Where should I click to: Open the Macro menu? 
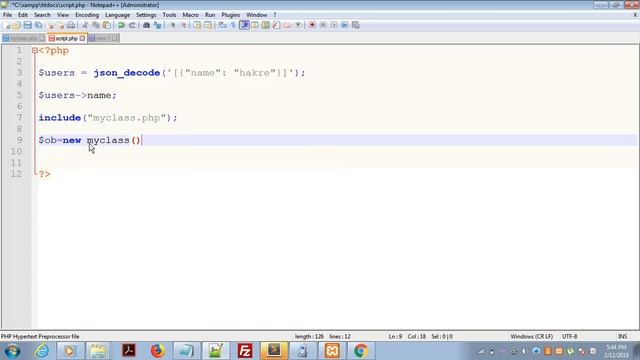pyautogui.click(x=191, y=15)
